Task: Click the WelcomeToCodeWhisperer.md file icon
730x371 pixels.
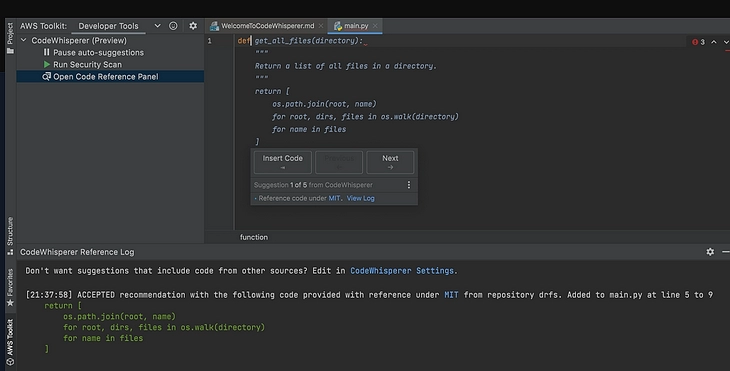Action: coord(214,26)
